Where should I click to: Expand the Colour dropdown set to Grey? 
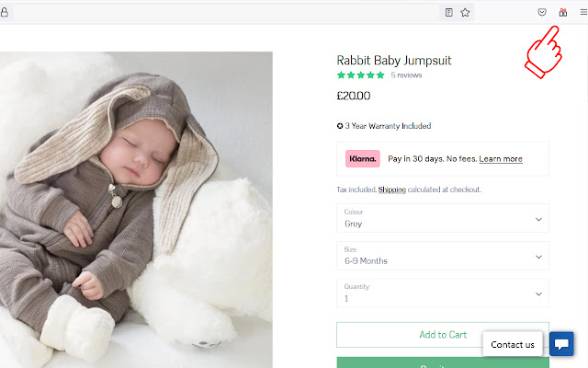(x=443, y=218)
